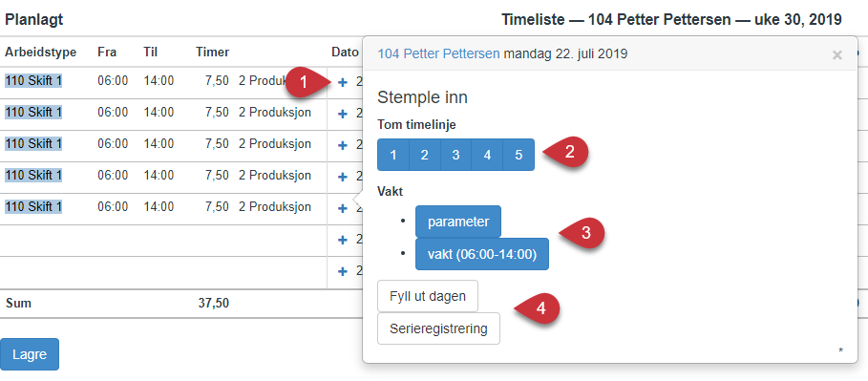Click the plus icon in the seventh row
This screenshot has height=381, width=868.
pyautogui.click(x=343, y=271)
